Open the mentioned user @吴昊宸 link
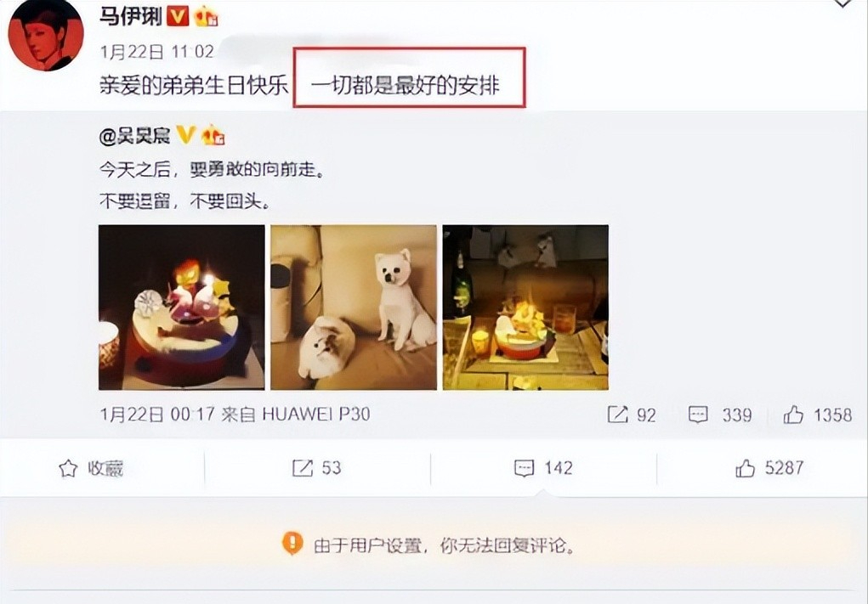The width and height of the screenshot is (868, 604). 134,136
